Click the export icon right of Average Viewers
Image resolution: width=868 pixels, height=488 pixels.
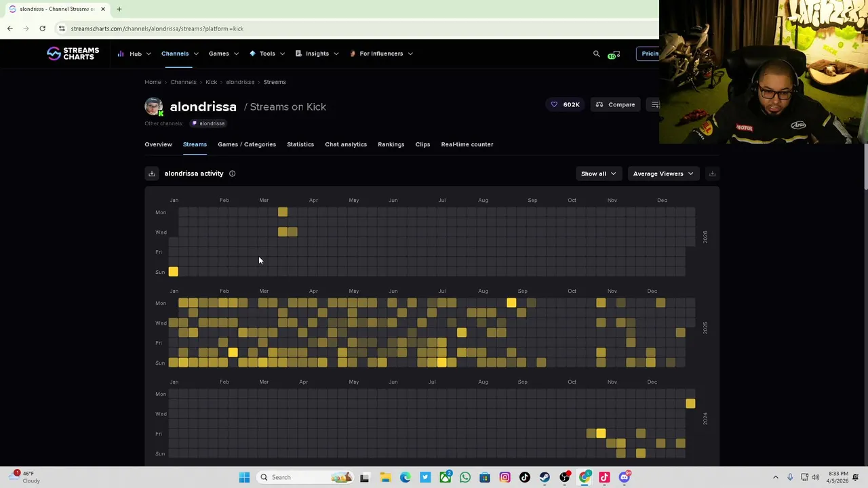(x=712, y=174)
